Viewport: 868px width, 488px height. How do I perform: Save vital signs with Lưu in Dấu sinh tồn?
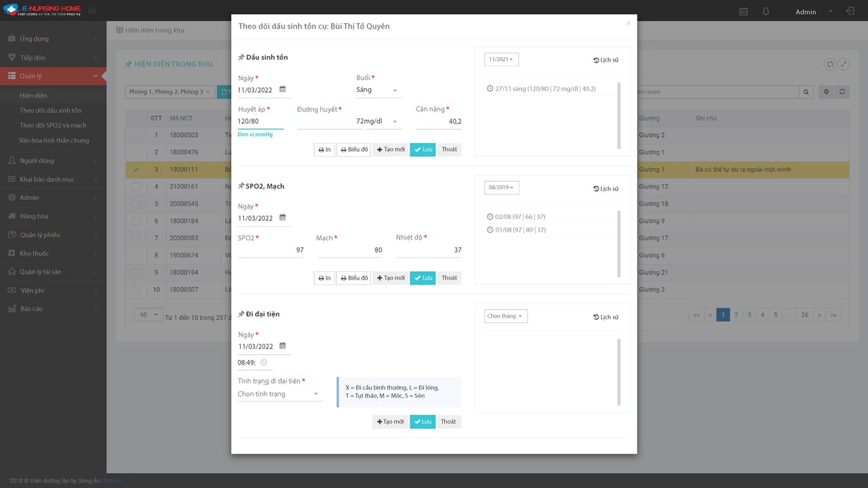(x=422, y=149)
